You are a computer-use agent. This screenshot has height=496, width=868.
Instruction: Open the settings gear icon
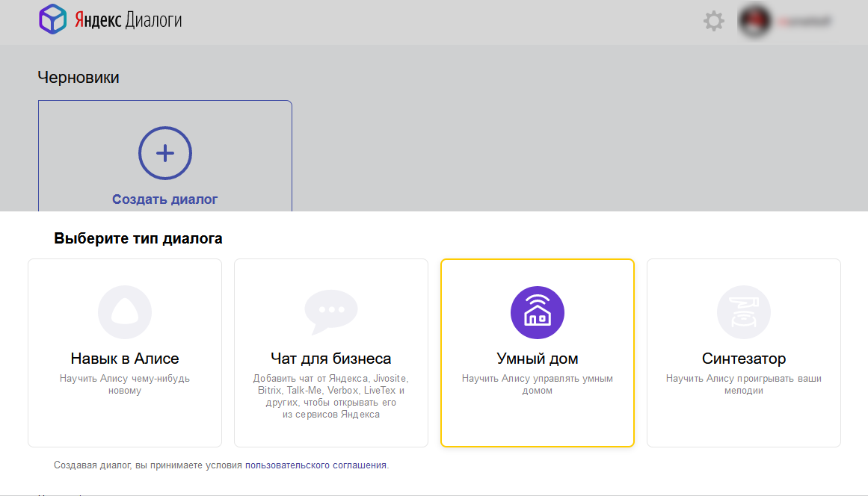[x=713, y=21]
